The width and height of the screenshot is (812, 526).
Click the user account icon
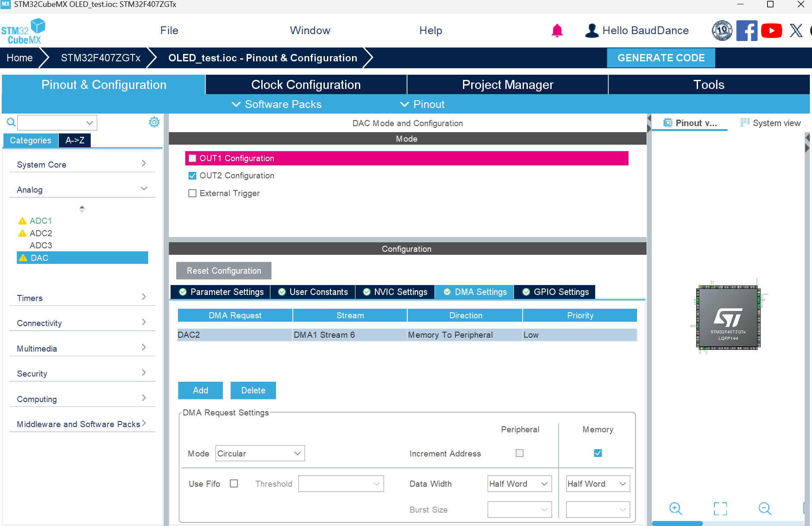(592, 31)
